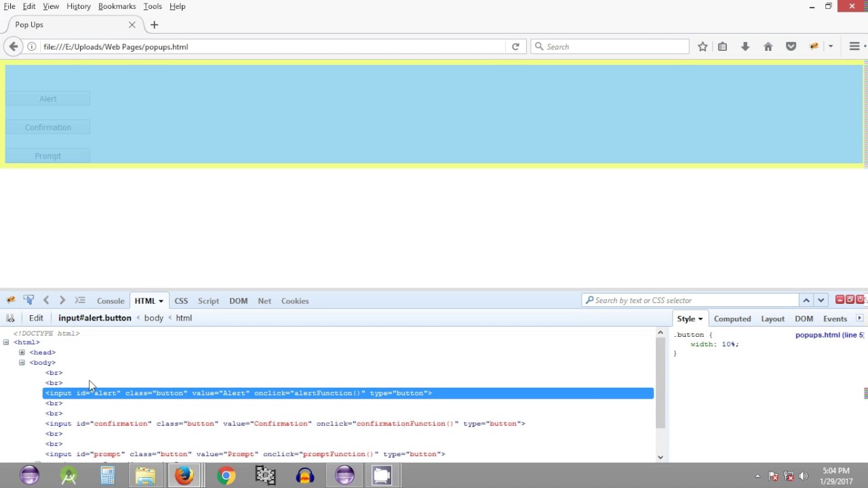Switch to the Console panel tab

[x=111, y=301]
